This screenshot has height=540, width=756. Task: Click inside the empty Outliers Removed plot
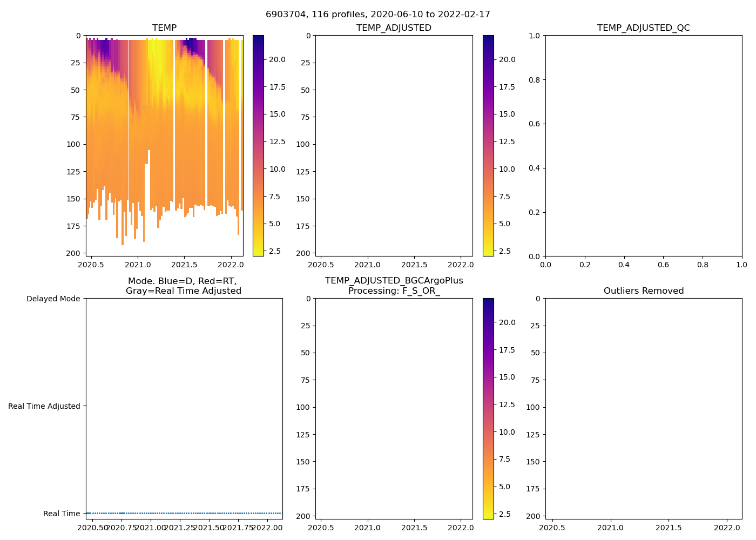coord(643,409)
